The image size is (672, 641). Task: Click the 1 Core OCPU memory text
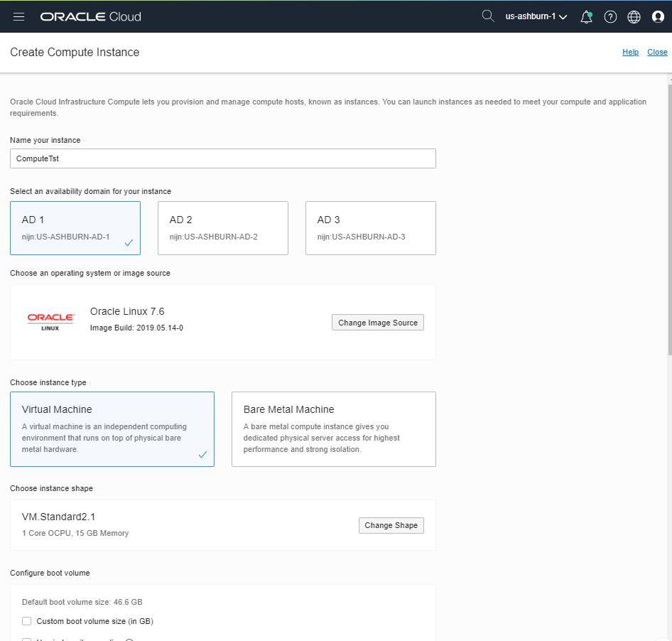75,533
